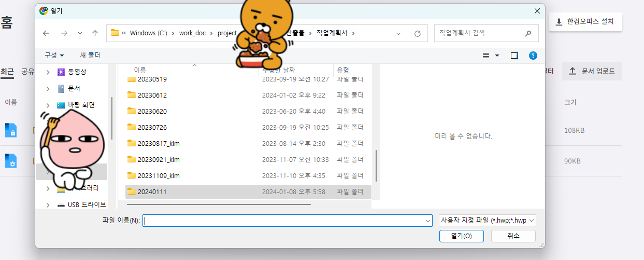This screenshot has width=644, height=260.
Task: Go back with the left arrow button
Action: [x=46, y=33]
